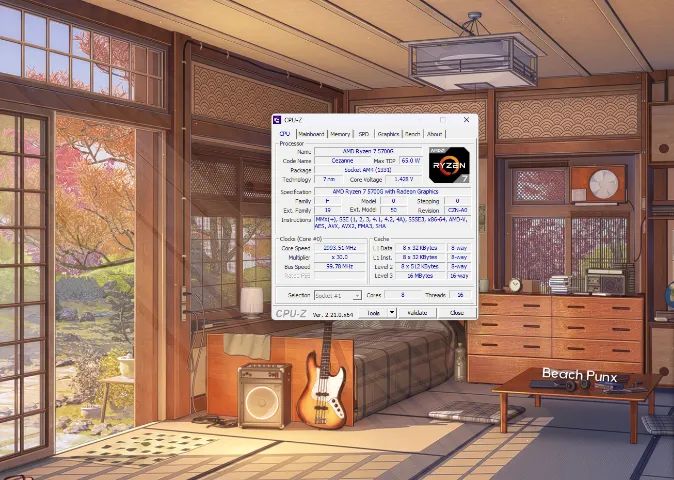Open the About tab

434,134
